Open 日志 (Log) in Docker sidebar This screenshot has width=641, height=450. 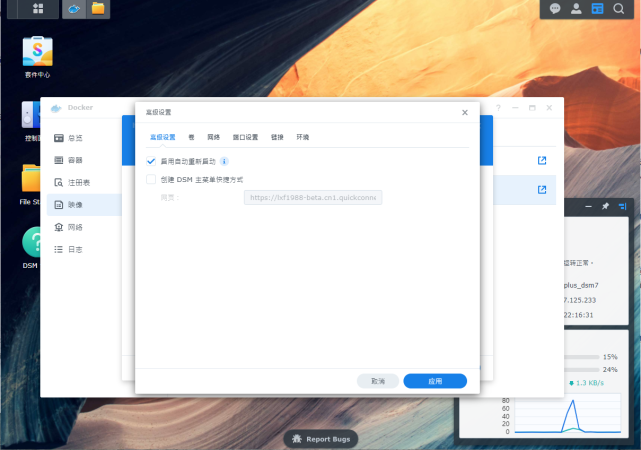point(85,249)
